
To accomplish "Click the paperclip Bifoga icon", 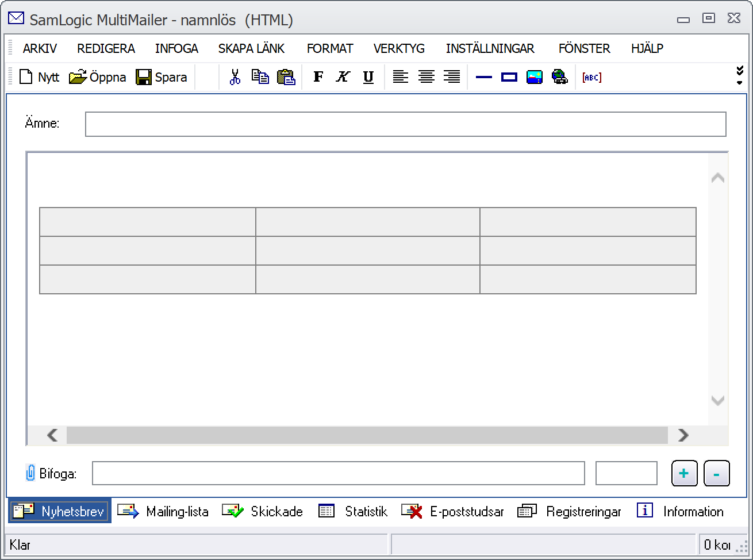I will coord(30,473).
